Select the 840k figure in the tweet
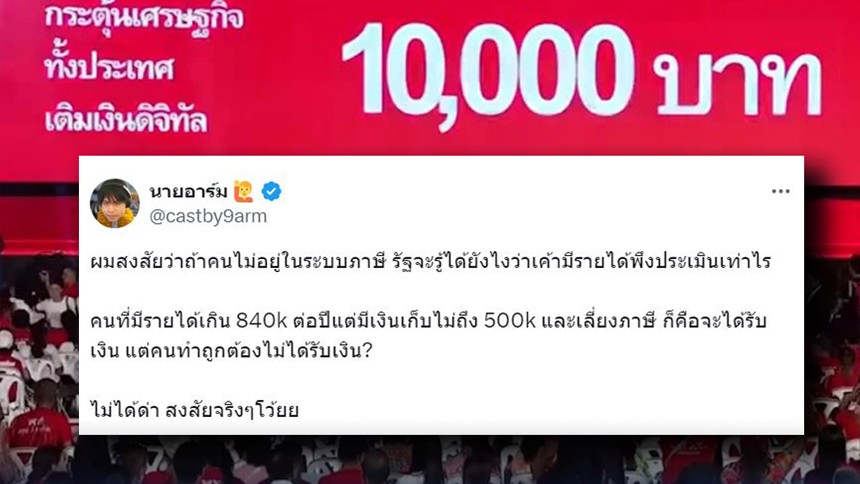 coord(261,321)
